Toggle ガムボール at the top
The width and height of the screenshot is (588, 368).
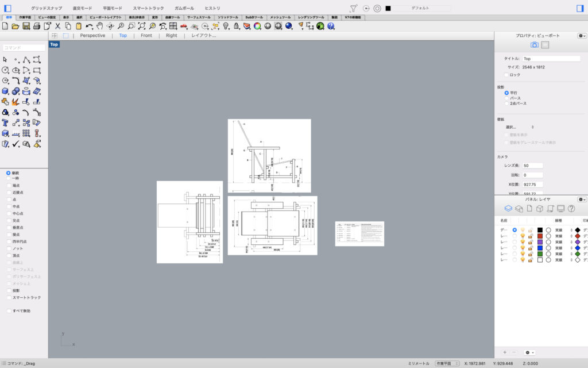184,8
